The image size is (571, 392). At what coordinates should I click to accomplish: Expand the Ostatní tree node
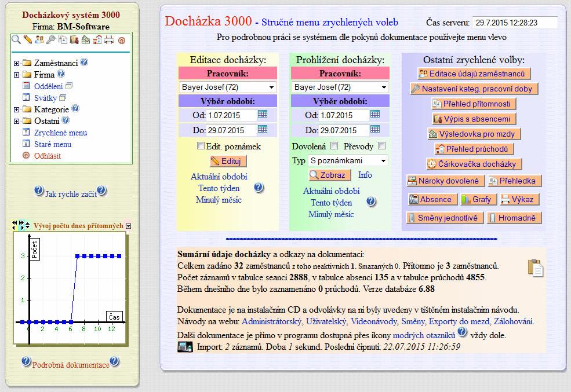[x=16, y=121]
